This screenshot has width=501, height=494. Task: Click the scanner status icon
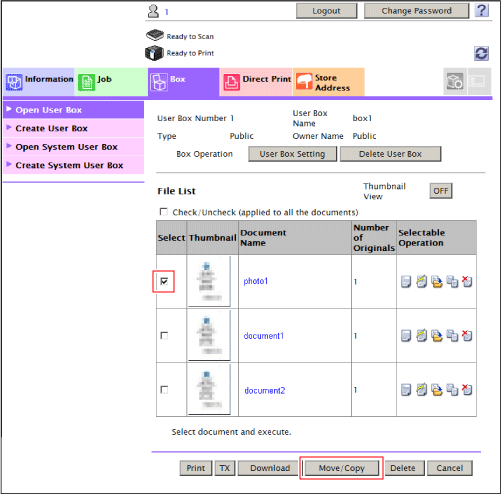155,35
